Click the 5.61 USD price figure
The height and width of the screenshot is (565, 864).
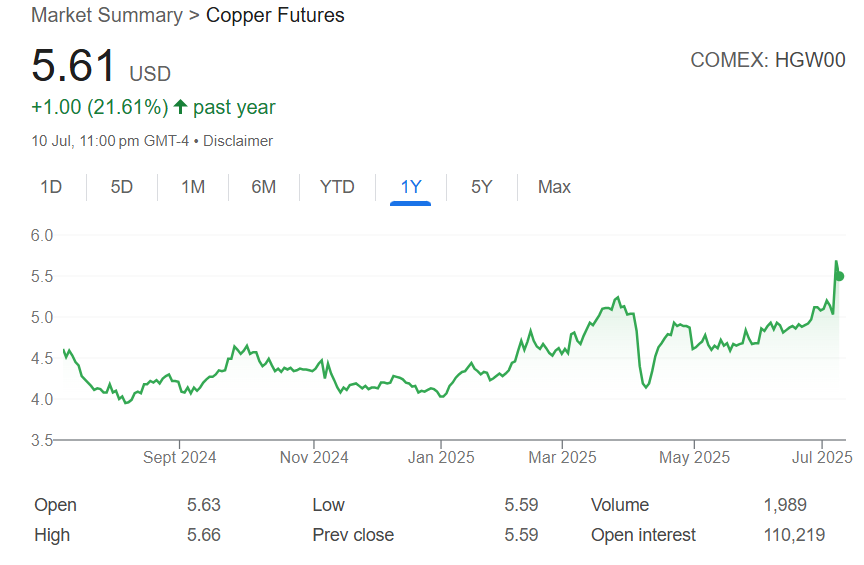point(76,67)
